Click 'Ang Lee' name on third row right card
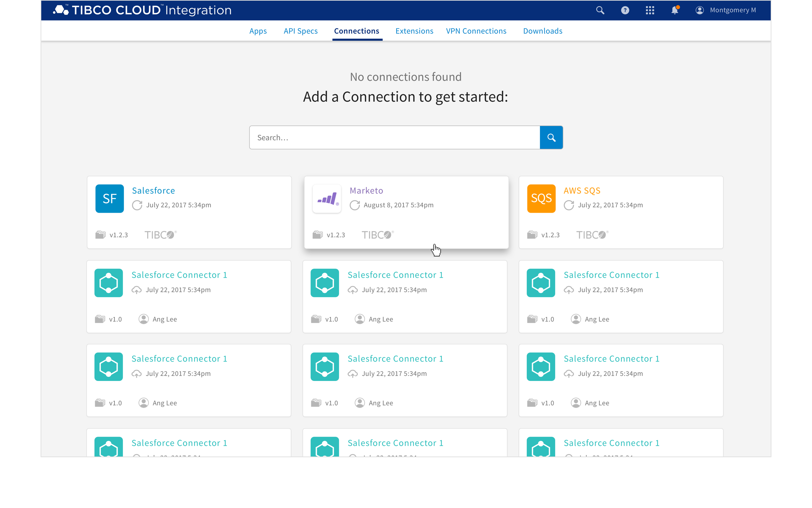 [597, 403]
